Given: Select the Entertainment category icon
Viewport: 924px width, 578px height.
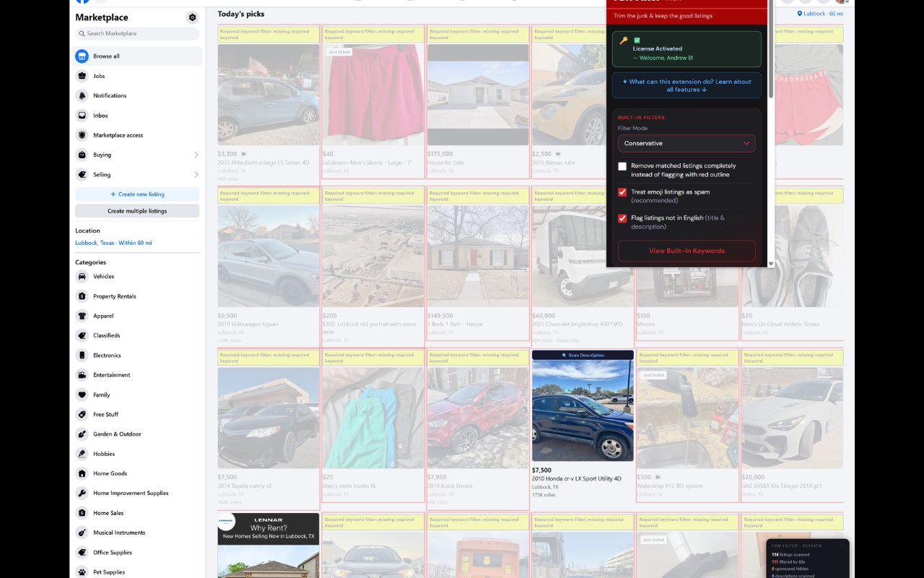Looking at the screenshot, I should pos(82,375).
